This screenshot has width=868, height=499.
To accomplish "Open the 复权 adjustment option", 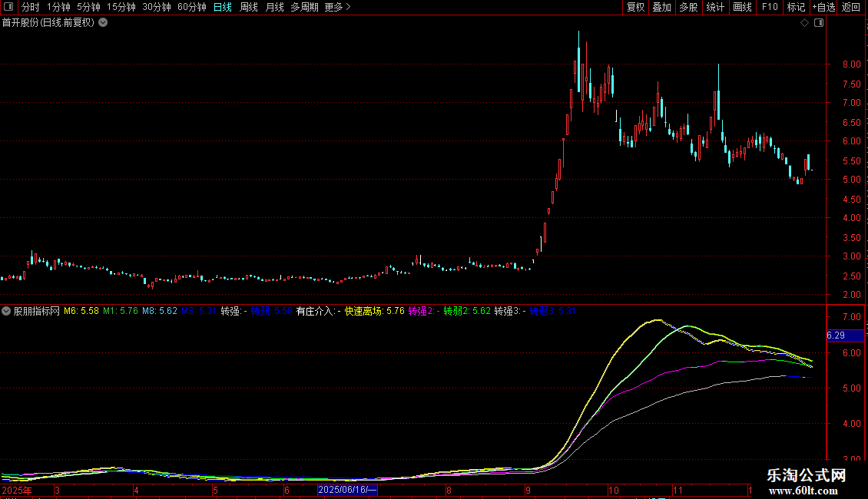I will pos(635,7).
